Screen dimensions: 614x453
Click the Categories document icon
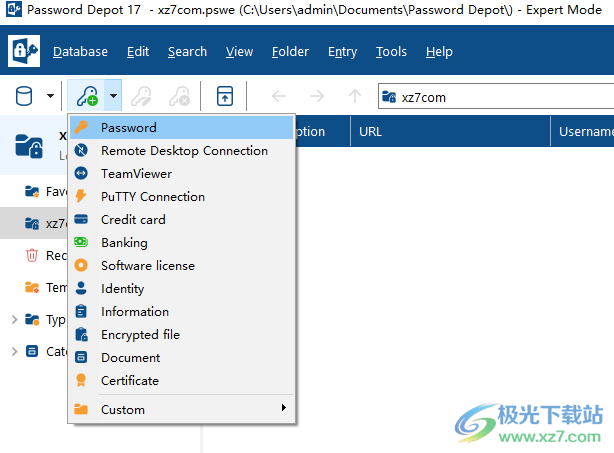click(32, 351)
